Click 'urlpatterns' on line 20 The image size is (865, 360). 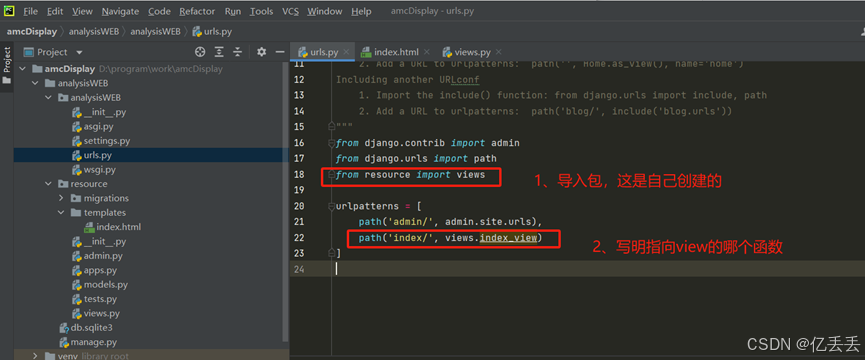coord(367,206)
